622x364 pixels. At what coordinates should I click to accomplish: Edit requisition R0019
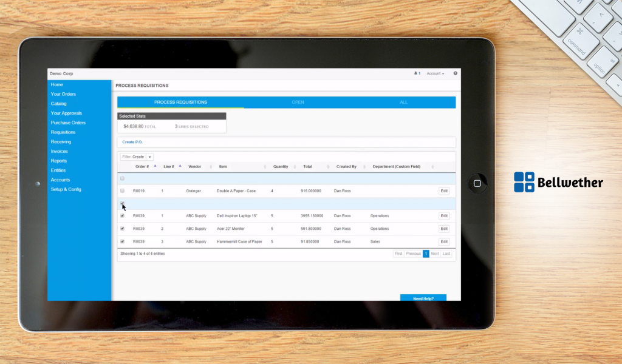[x=444, y=190]
